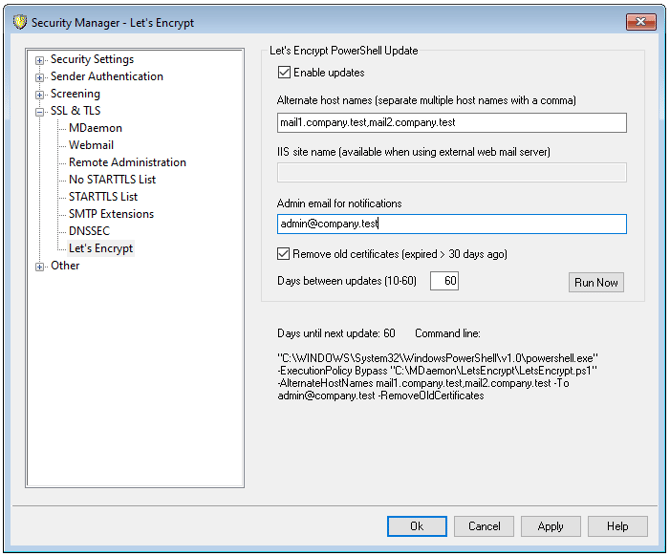Screen dimensions: 670x556
Task: Click the 'Command line:' label
Action: coord(448,333)
